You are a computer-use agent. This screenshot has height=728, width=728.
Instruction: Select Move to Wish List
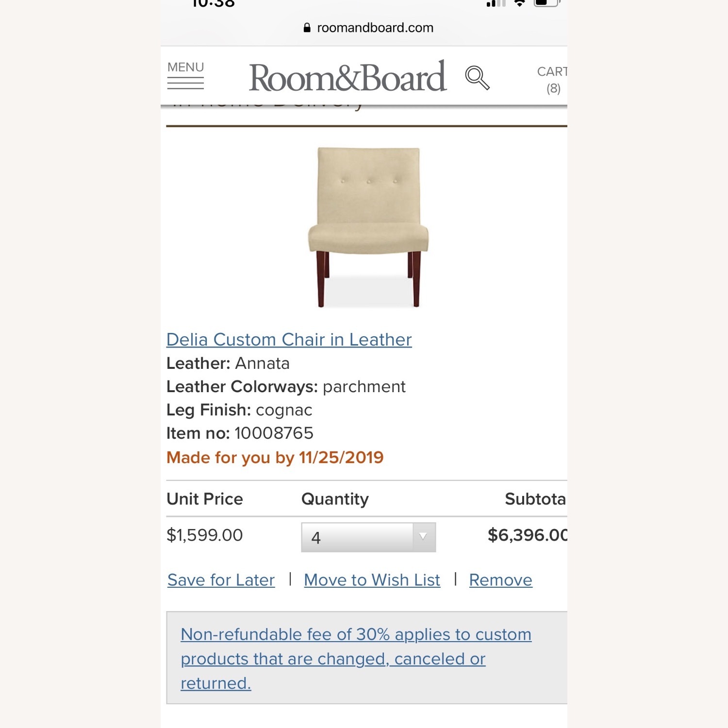pos(372,579)
